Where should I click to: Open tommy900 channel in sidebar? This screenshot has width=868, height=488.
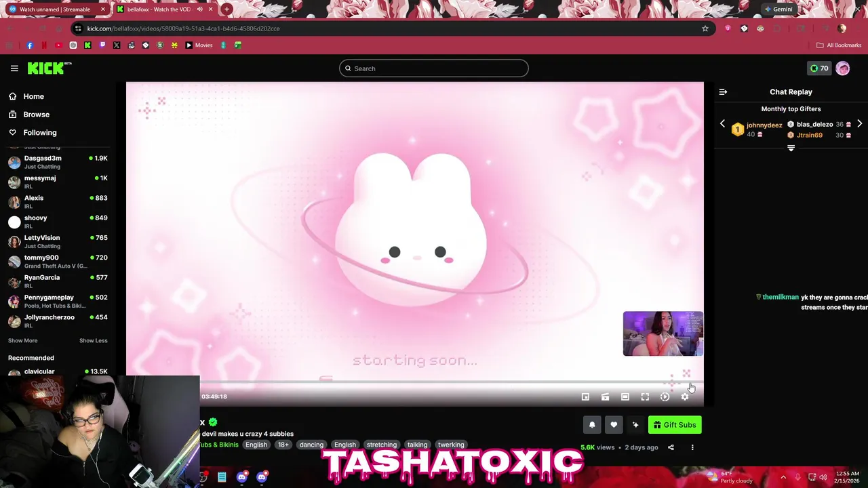pos(58,262)
